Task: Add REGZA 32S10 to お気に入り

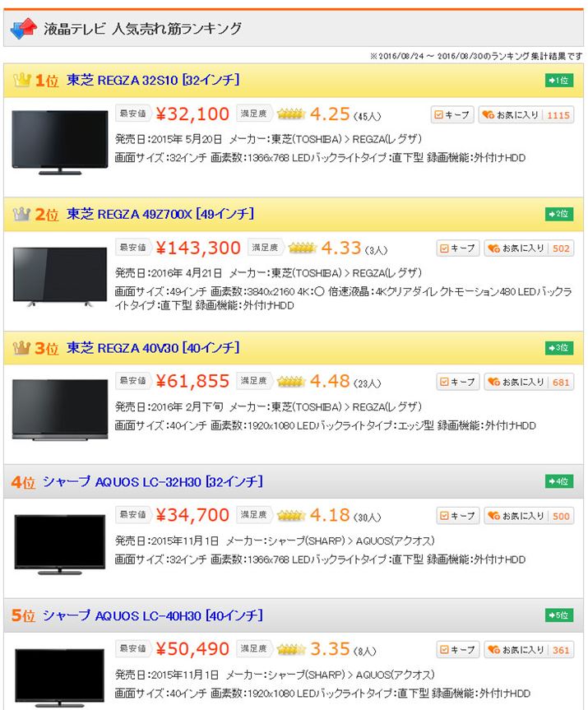Action: coord(526,115)
